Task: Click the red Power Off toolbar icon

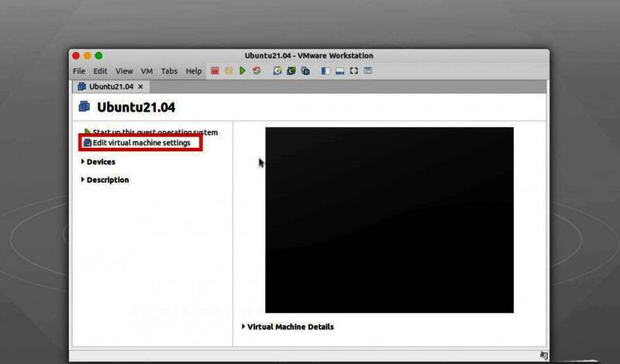Action: click(215, 71)
